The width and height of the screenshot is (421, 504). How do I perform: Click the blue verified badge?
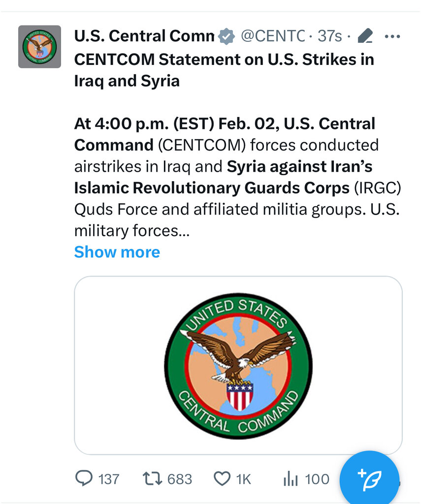click(227, 36)
